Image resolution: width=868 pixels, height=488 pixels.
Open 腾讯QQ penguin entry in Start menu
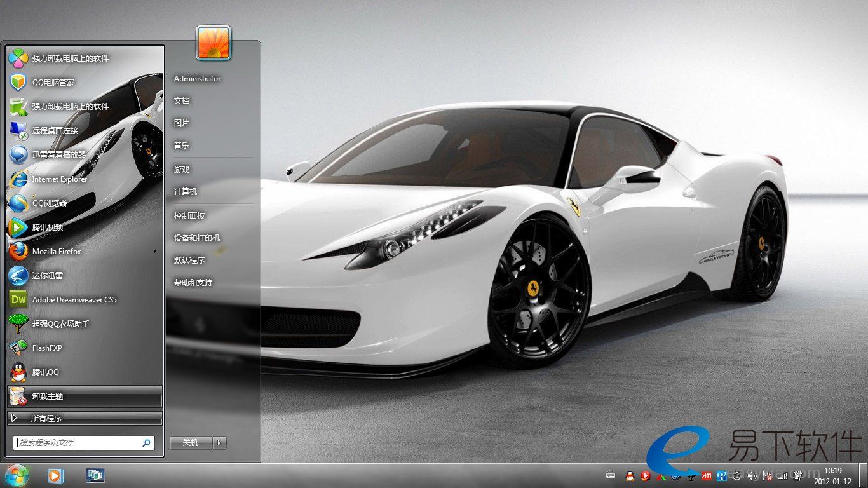[45, 372]
